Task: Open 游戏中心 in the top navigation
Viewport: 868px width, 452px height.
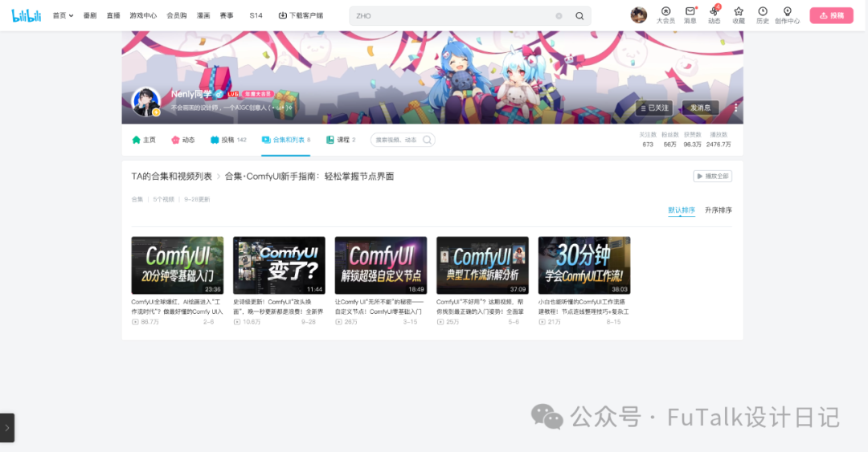Action: pos(143,15)
